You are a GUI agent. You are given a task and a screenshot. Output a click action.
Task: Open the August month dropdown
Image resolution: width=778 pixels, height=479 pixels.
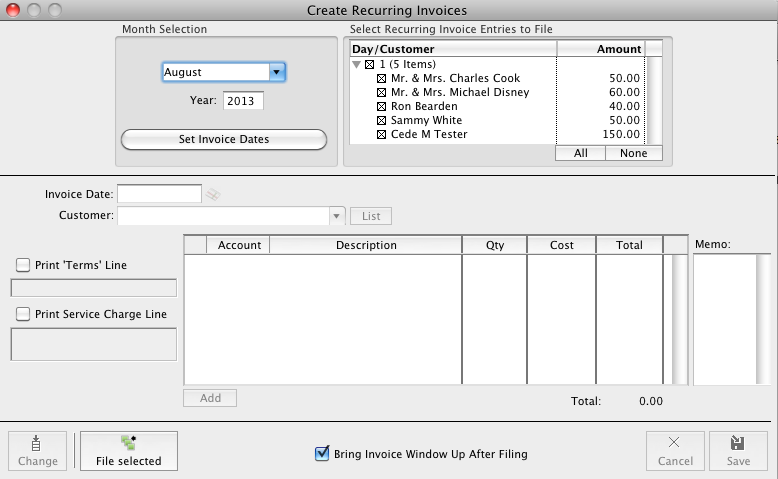click(277, 72)
